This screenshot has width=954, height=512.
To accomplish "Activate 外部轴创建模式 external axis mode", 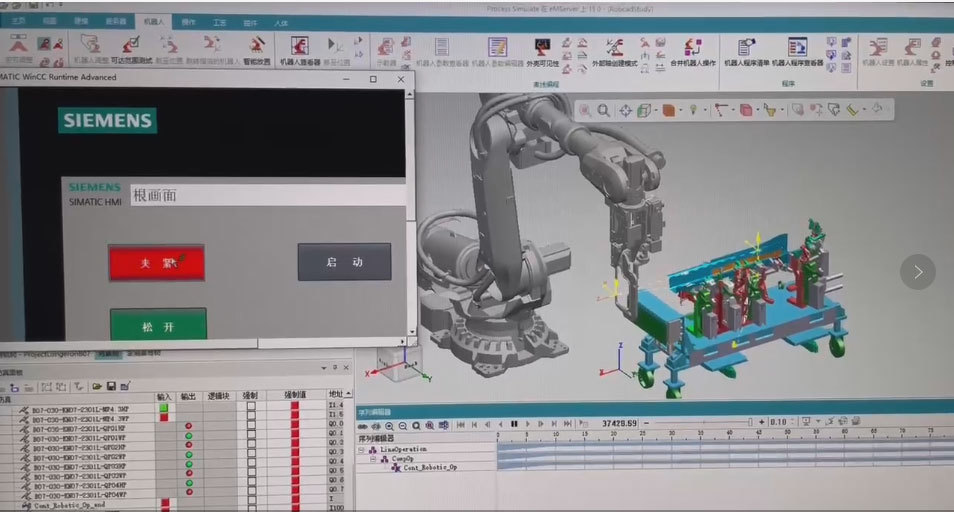I will (x=615, y=51).
